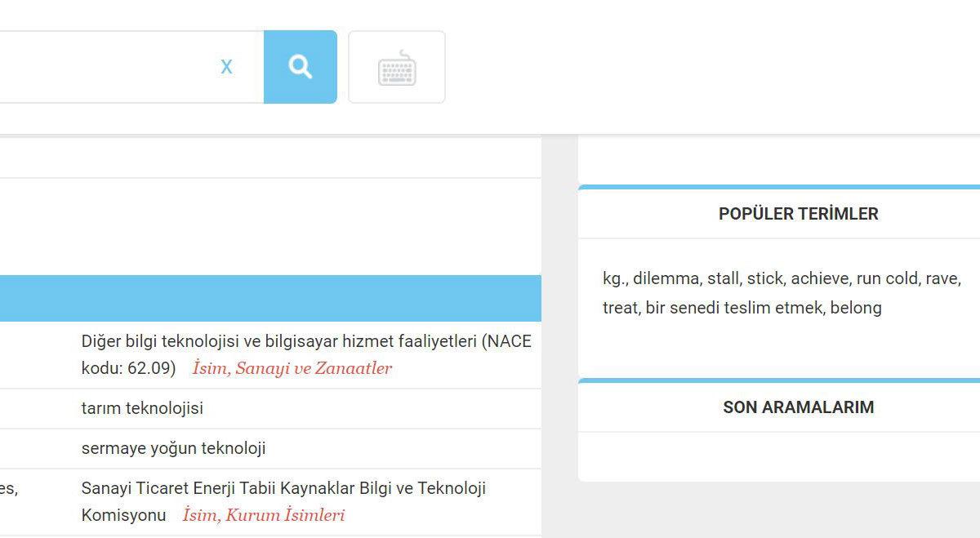
Task: Clear the search field with the X icon
Action: 226,67
